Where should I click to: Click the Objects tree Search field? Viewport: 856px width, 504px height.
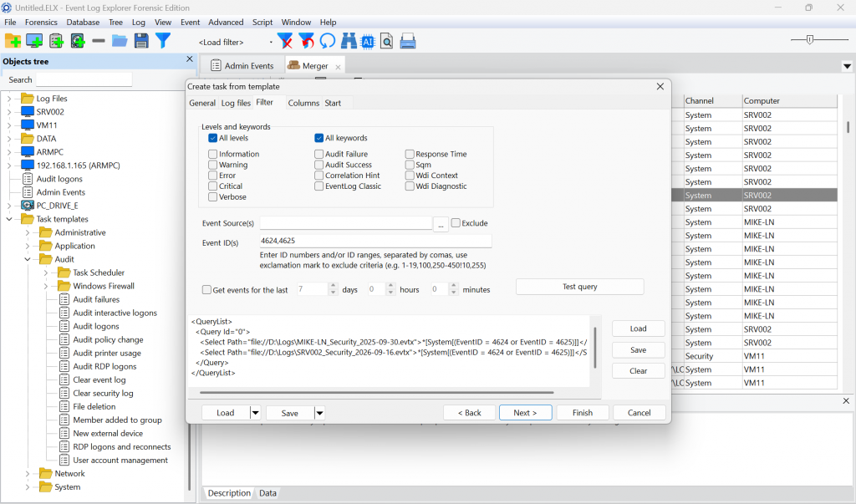84,79
